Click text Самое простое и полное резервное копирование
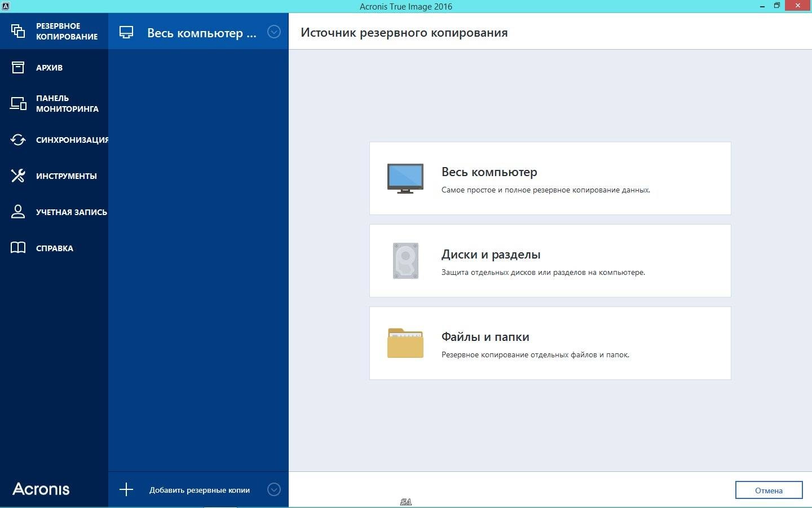Screen dimensions: 812x508 (546, 190)
